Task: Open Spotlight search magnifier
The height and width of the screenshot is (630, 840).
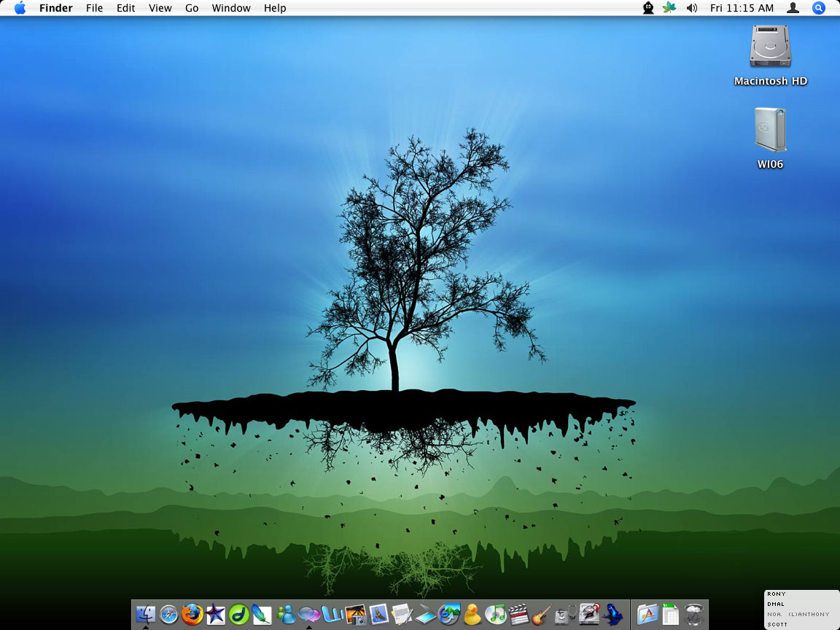Action: tap(818, 8)
